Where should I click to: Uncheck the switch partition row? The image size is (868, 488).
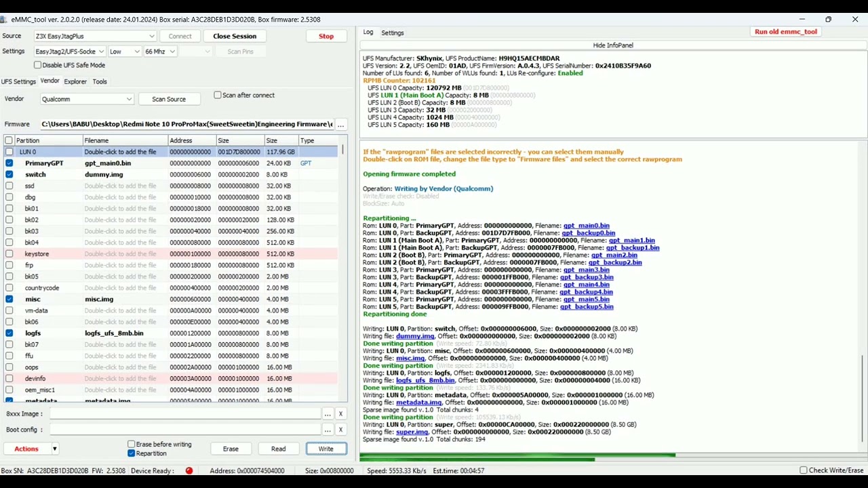9,174
